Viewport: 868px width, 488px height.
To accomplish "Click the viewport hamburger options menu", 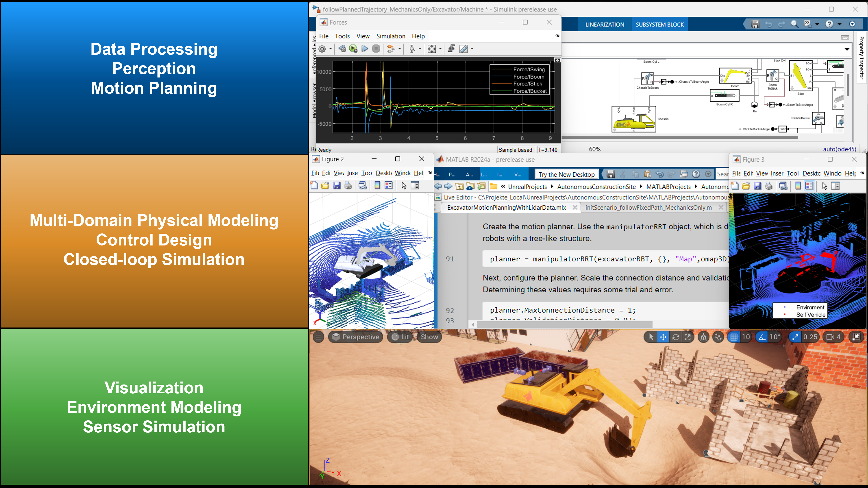I will (319, 337).
